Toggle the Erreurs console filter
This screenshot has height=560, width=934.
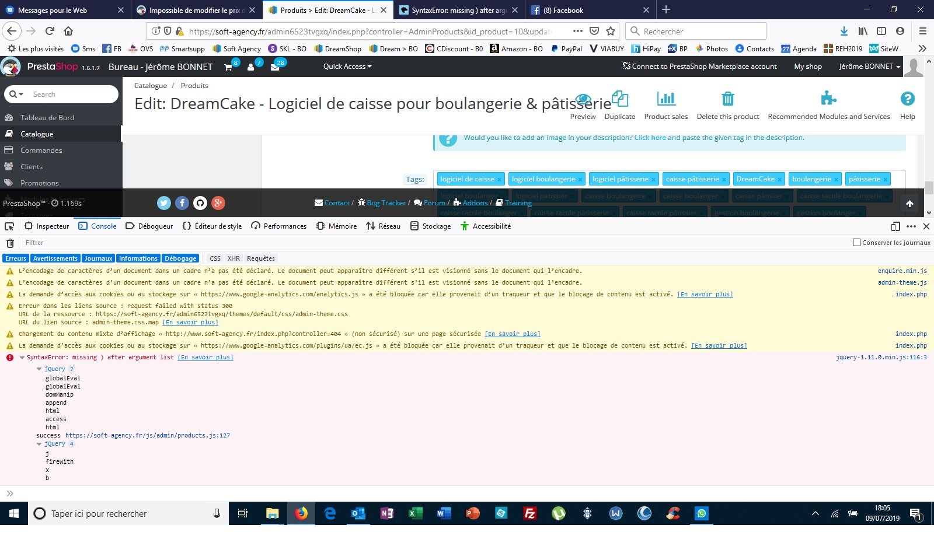(x=16, y=258)
